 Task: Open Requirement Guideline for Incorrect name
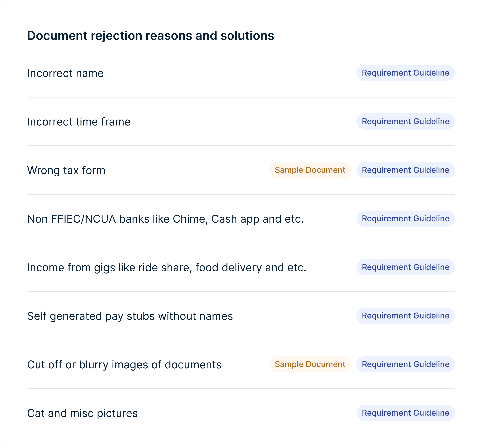point(405,73)
